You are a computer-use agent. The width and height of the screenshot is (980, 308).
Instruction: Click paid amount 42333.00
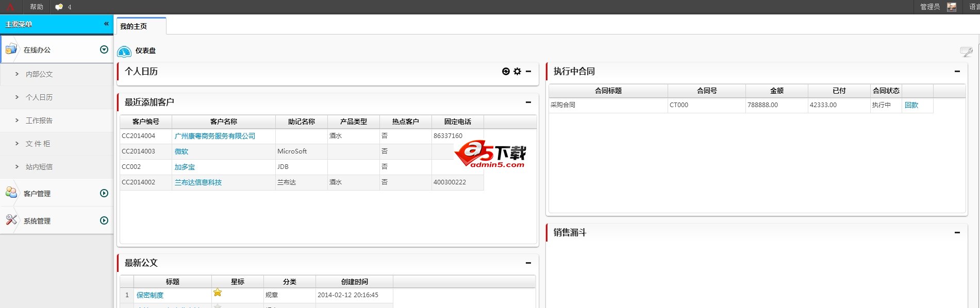coord(823,105)
